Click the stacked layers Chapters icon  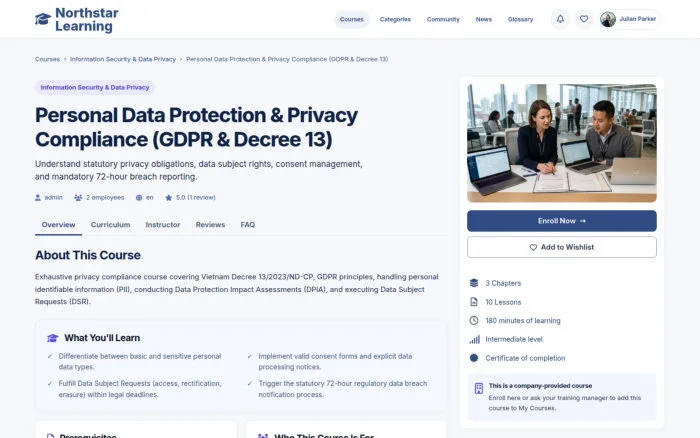click(x=474, y=283)
